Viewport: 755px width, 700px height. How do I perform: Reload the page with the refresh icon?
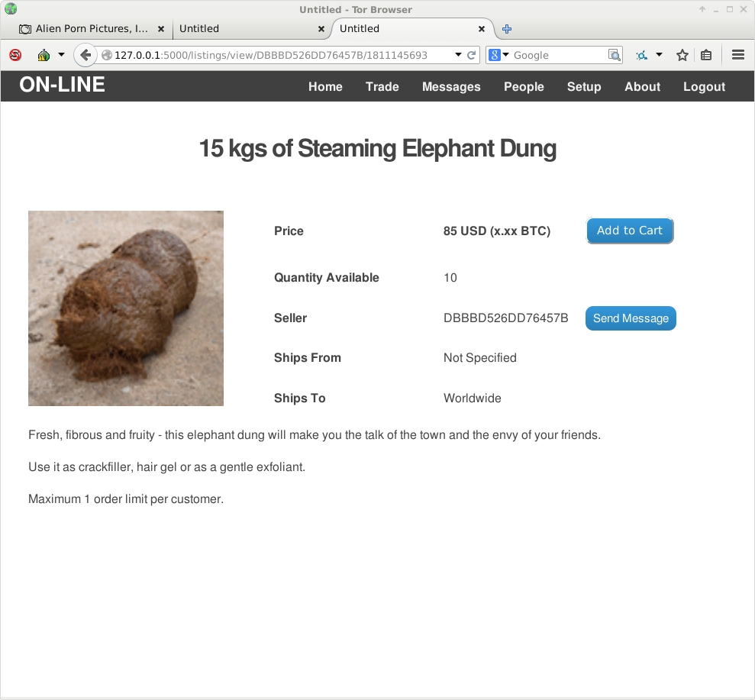[x=472, y=55]
